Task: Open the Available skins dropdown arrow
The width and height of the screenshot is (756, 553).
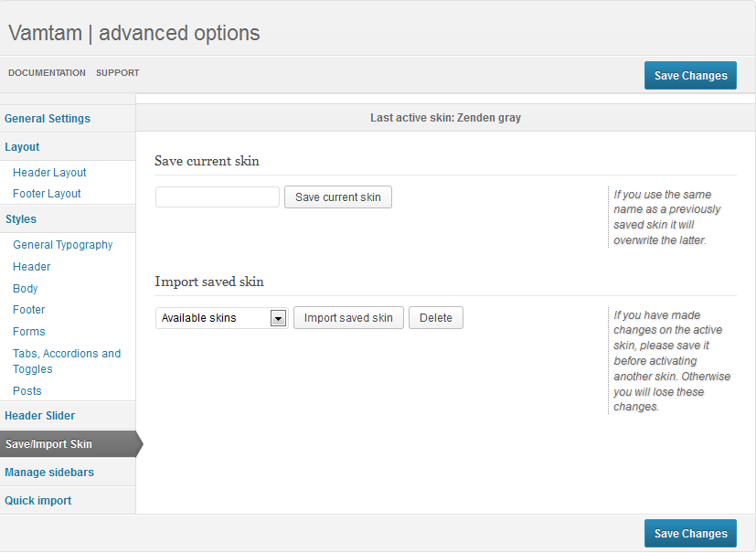Action: [x=278, y=318]
